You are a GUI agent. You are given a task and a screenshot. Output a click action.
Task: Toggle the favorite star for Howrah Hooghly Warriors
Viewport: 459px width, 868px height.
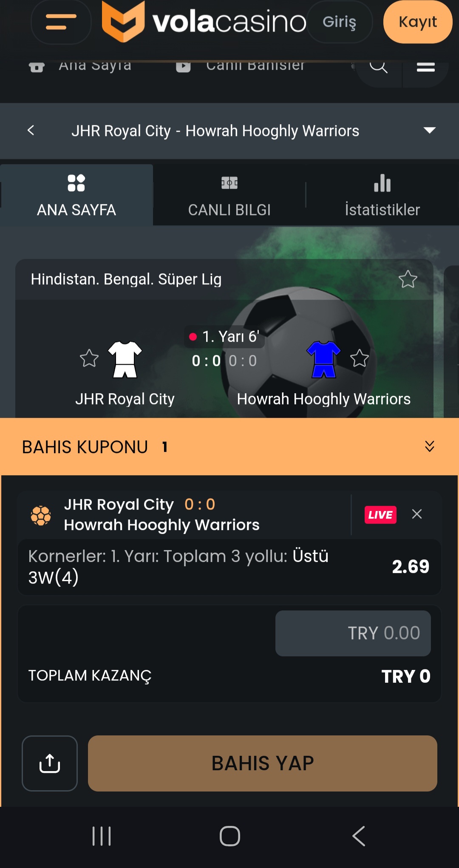click(360, 358)
